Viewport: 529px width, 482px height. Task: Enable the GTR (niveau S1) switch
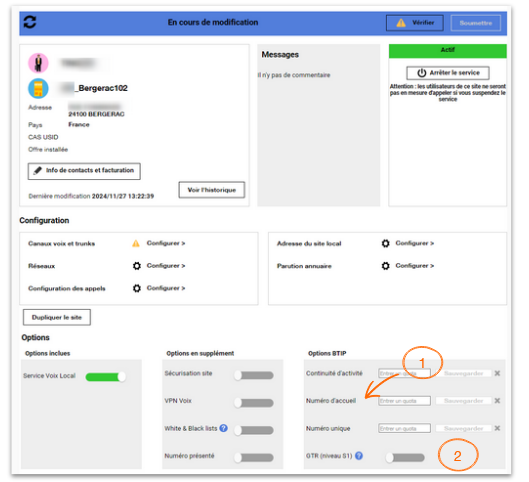(x=405, y=457)
